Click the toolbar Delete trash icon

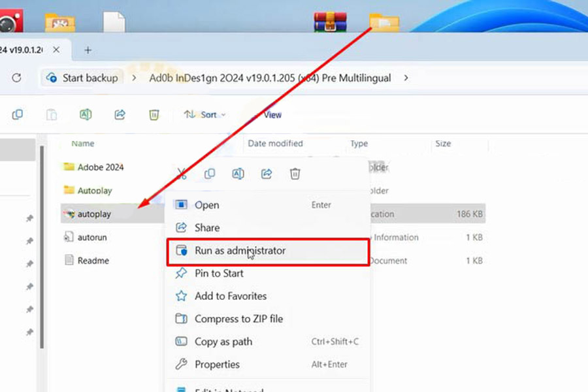click(154, 114)
